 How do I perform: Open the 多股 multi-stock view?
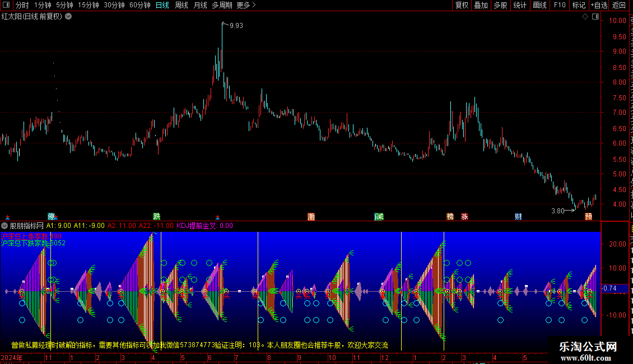500,5
